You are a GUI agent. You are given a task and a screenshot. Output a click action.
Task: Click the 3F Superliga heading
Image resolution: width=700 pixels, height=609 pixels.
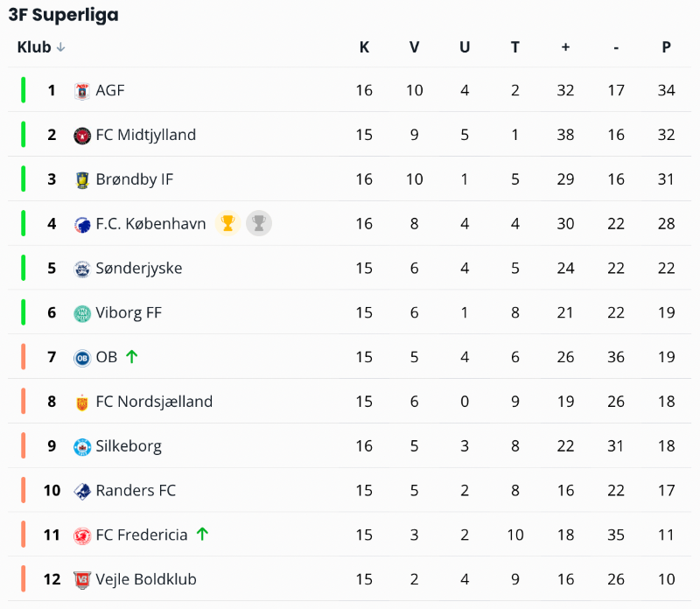[x=63, y=15]
